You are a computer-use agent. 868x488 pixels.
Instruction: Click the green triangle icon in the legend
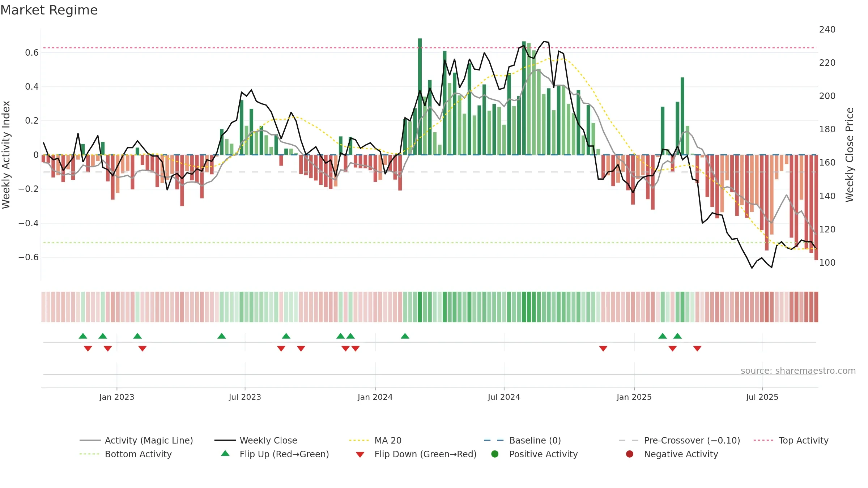click(x=225, y=453)
